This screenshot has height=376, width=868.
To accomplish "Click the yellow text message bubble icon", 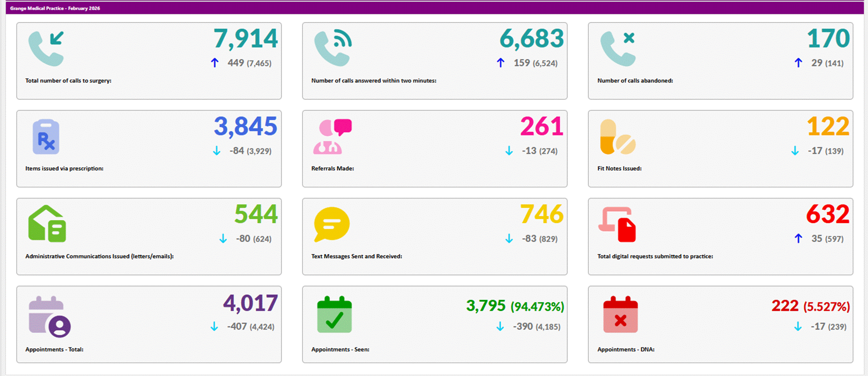I will (x=332, y=224).
